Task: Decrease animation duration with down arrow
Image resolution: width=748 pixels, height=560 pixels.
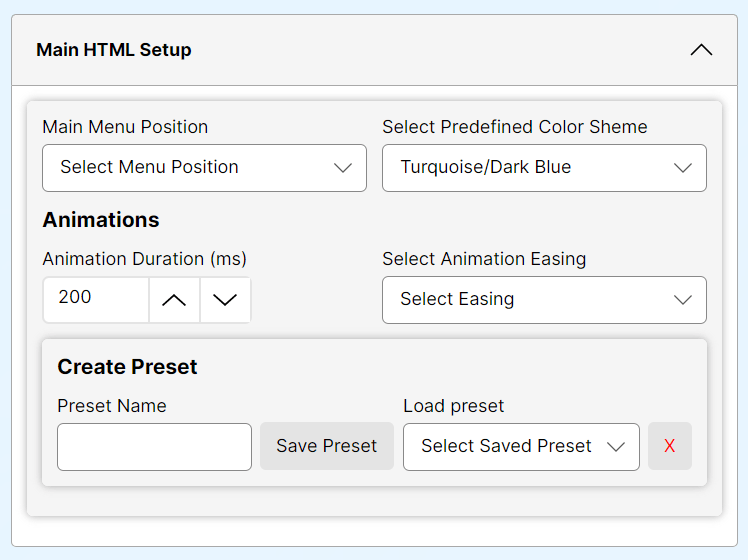Action: [225, 300]
